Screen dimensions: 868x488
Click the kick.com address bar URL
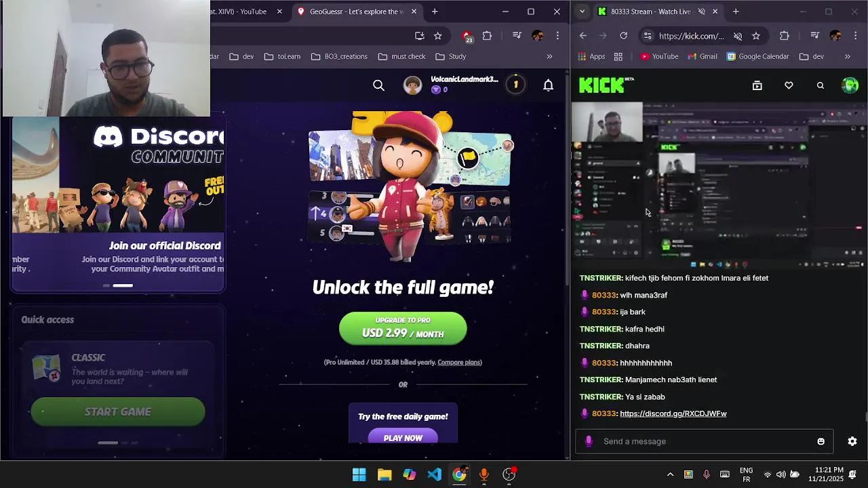point(691,36)
